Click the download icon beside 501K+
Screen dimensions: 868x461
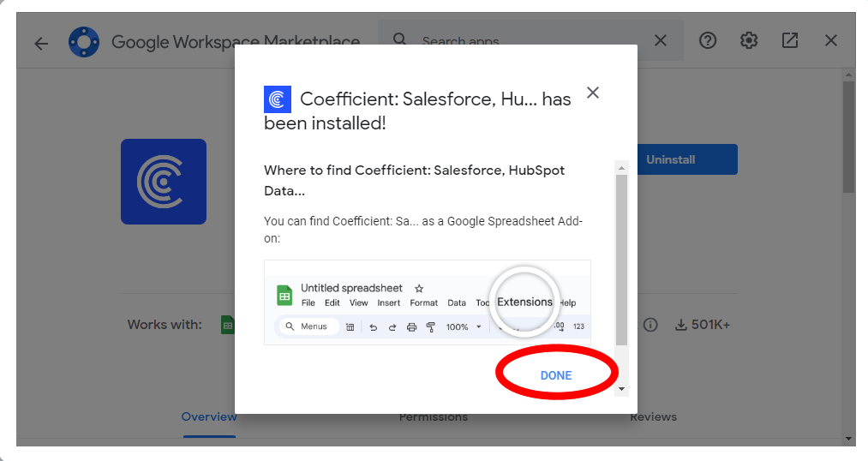[x=681, y=325]
